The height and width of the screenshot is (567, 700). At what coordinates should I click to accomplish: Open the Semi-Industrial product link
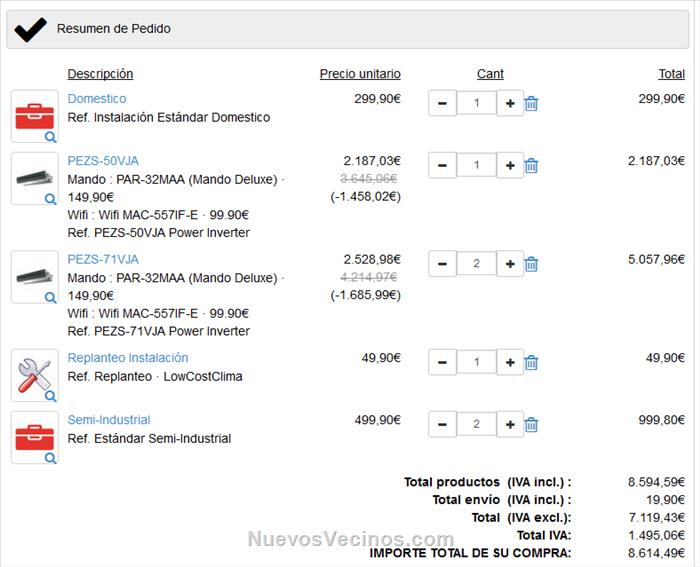point(109,420)
